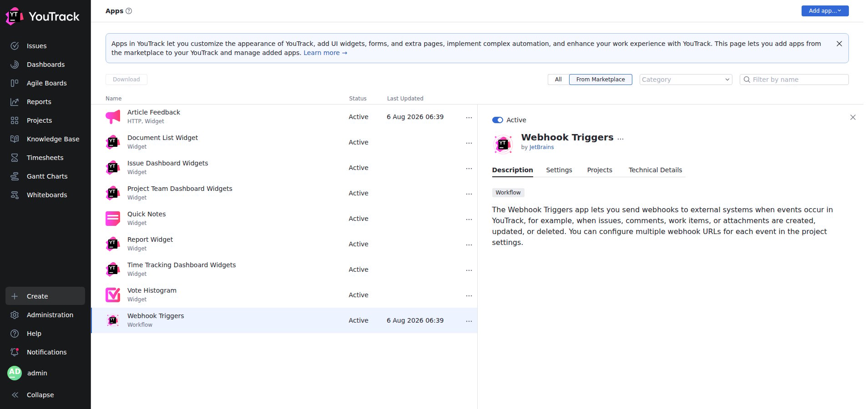Click the Filter by name input field
This screenshot has height=409, width=868.
pyautogui.click(x=794, y=80)
